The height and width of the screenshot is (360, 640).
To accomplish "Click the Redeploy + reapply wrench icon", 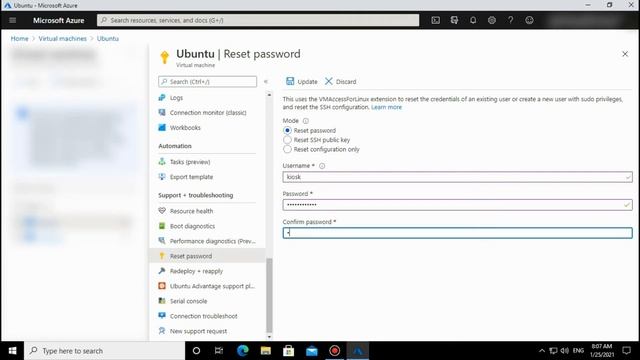I will click(x=162, y=271).
